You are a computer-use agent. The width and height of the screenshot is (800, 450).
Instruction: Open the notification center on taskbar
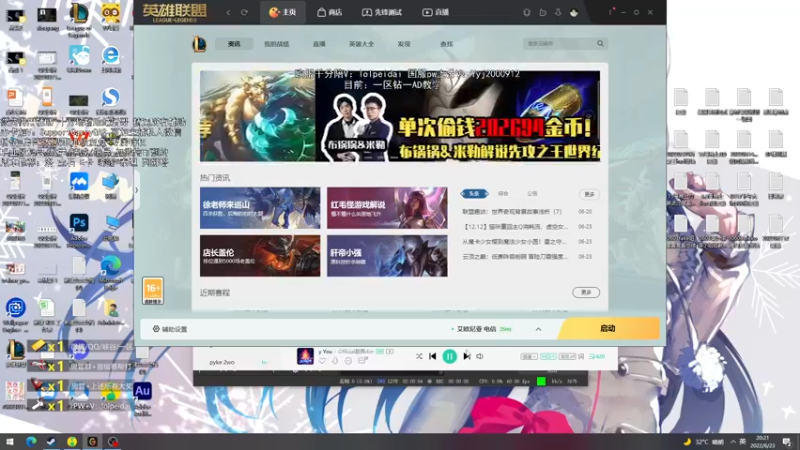(787, 441)
